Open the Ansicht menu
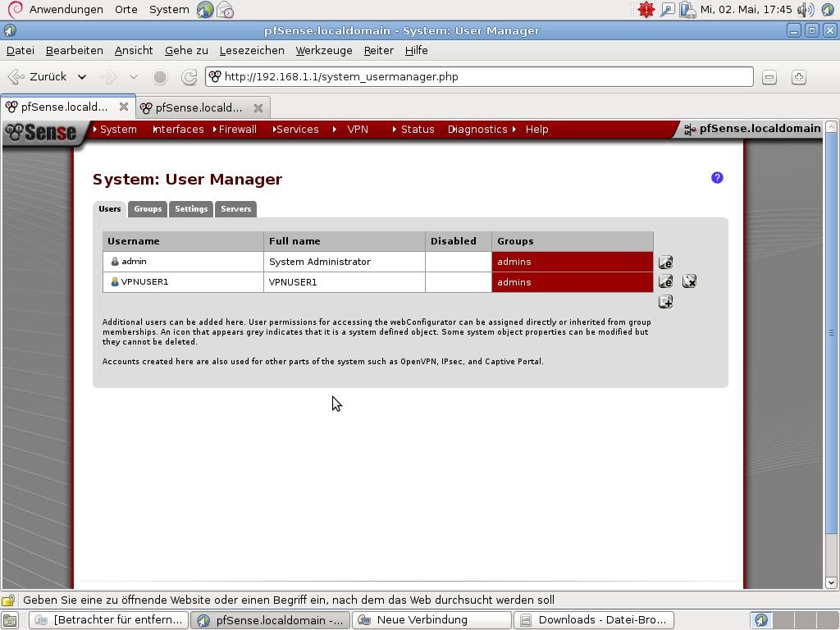The height and width of the screenshot is (630, 840). pyautogui.click(x=134, y=50)
